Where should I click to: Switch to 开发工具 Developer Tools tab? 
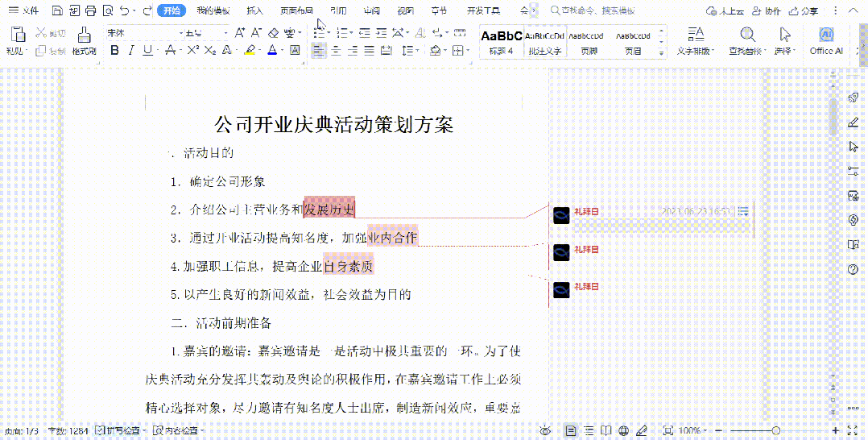pos(483,10)
